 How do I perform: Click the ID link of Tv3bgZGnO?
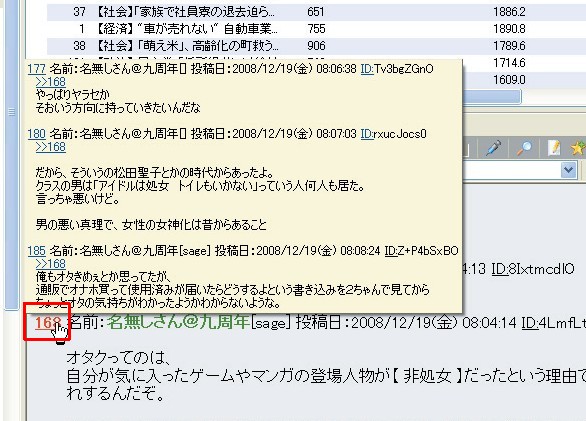(367, 69)
